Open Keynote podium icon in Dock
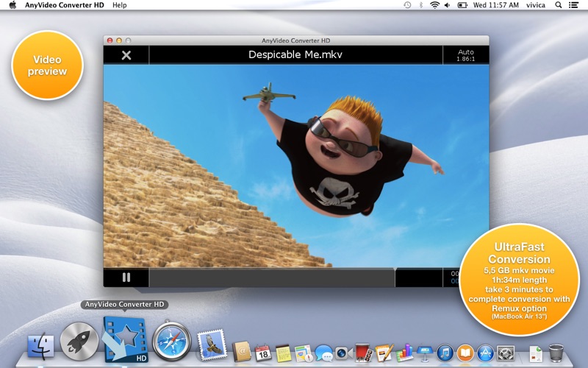This screenshot has width=588, height=368. click(x=425, y=353)
